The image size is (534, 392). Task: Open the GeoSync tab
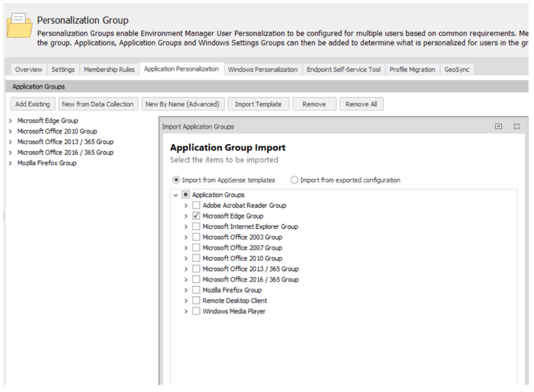point(457,69)
